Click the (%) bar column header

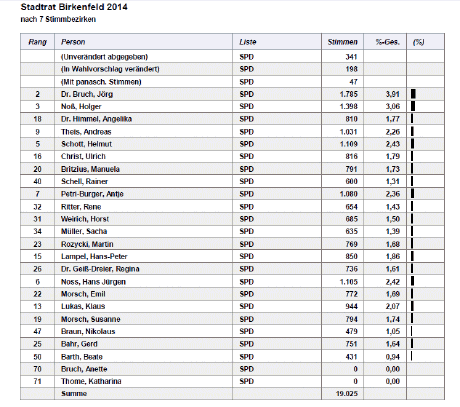click(419, 42)
